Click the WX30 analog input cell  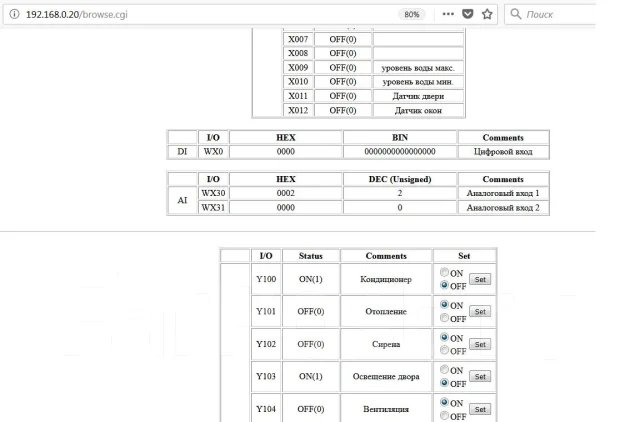click(213, 193)
